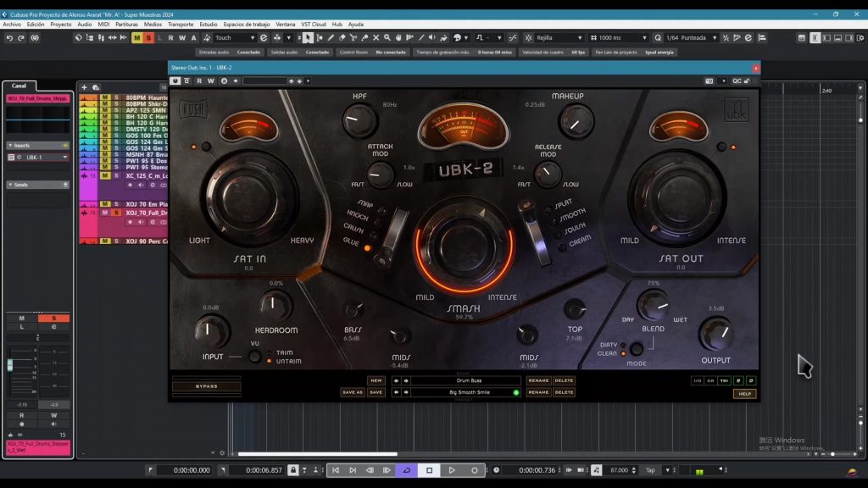Click the SMASH main knob

pyautogui.click(x=464, y=246)
